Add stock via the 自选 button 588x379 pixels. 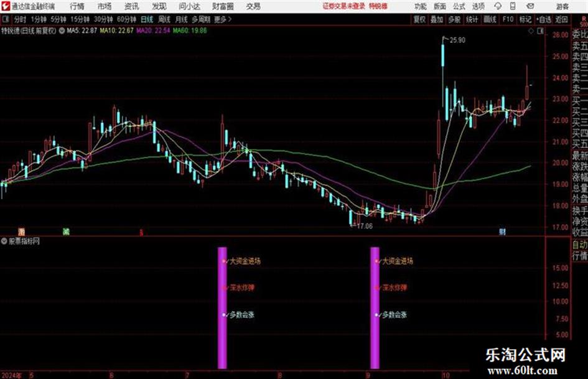coord(544,19)
